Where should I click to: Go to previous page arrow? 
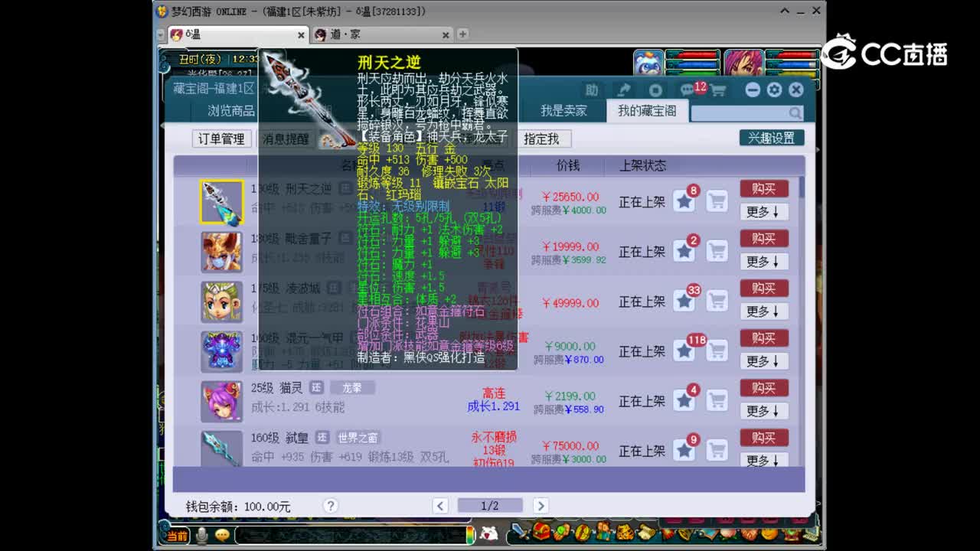pyautogui.click(x=440, y=506)
